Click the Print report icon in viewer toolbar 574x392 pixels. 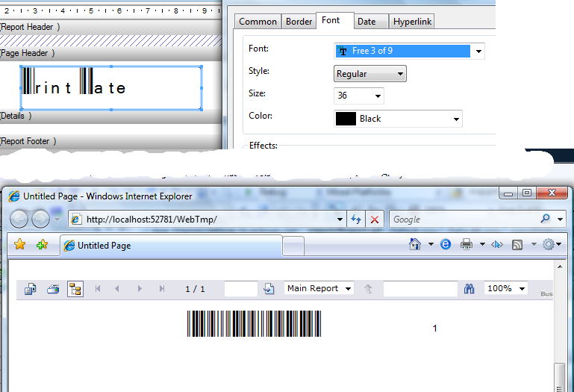(x=53, y=289)
